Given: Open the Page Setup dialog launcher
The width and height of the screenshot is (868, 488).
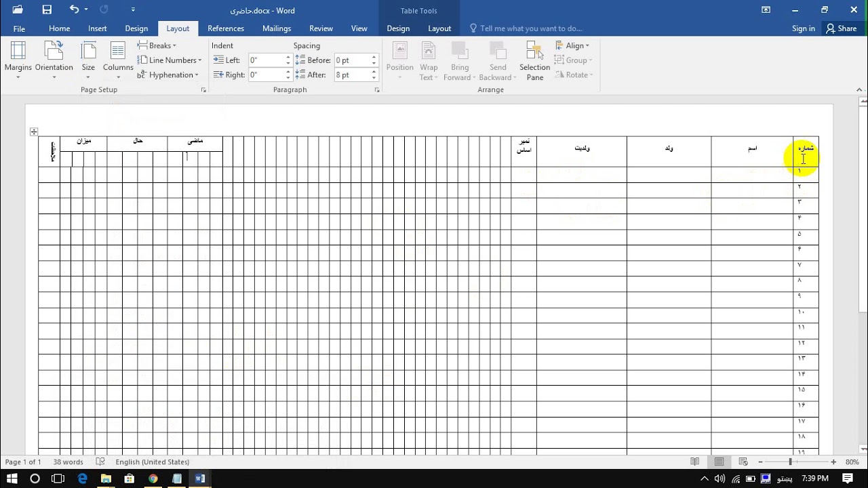Looking at the screenshot, I should pyautogui.click(x=203, y=89).
